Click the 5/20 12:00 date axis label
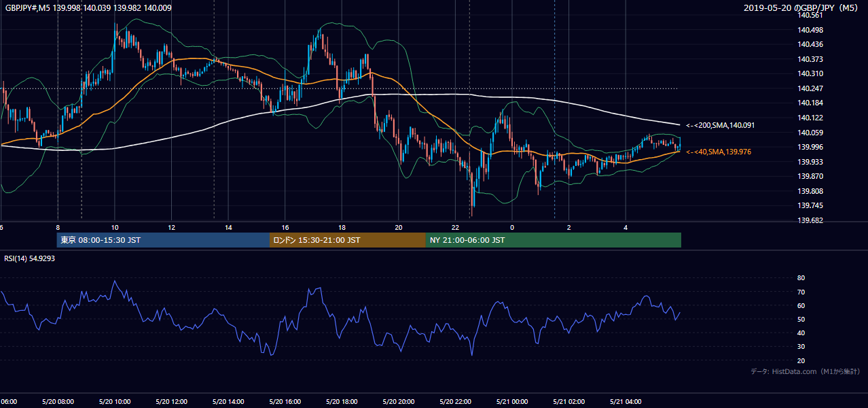Screen dimensions: 868x408 (171, 402)
